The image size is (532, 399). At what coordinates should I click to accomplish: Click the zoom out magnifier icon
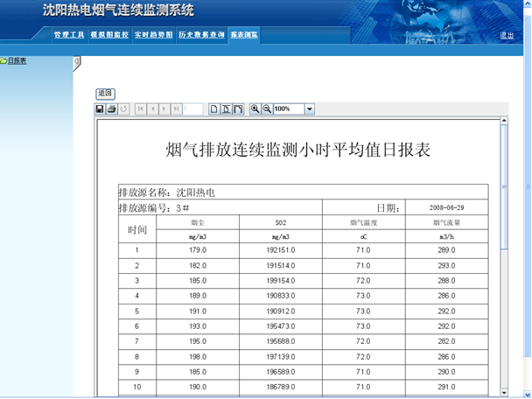coord(266,109)
